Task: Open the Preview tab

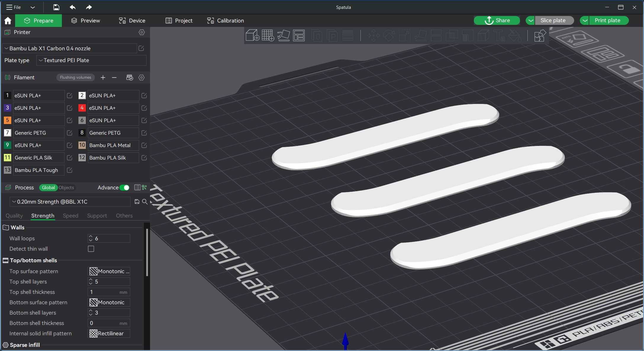Action: tap(86, 20)
